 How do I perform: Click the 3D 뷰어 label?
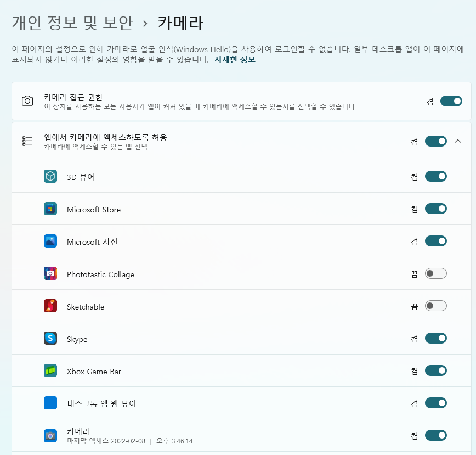tap(81, 177)
